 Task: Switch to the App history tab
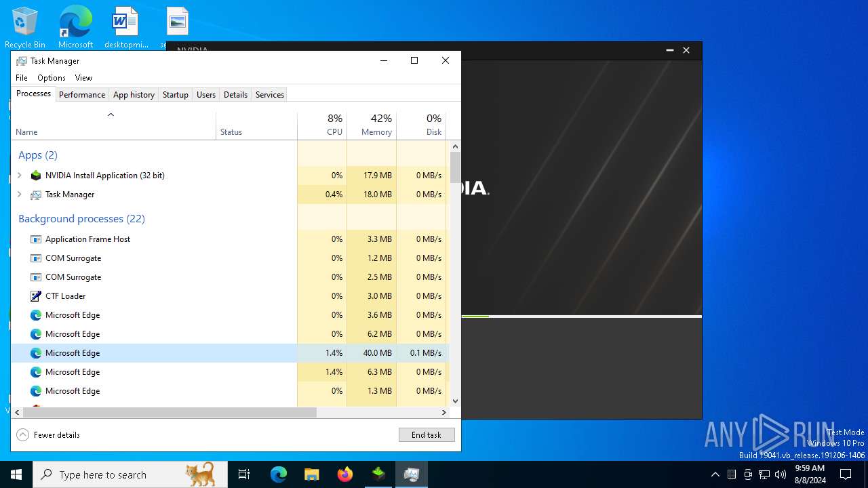pyautogui.click(x=134, y=95)
